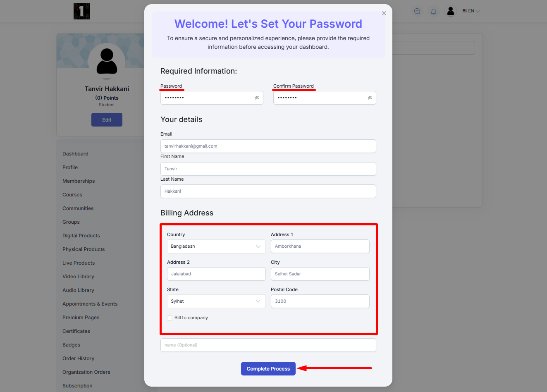Viewport: 547px width, 392px height.
Task: Show Confirm Password characters via eye icon
Action: click(x=370, y=98)
